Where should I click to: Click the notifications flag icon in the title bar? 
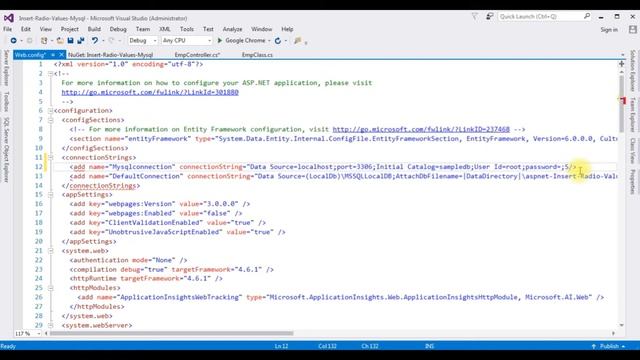[475, 16]
